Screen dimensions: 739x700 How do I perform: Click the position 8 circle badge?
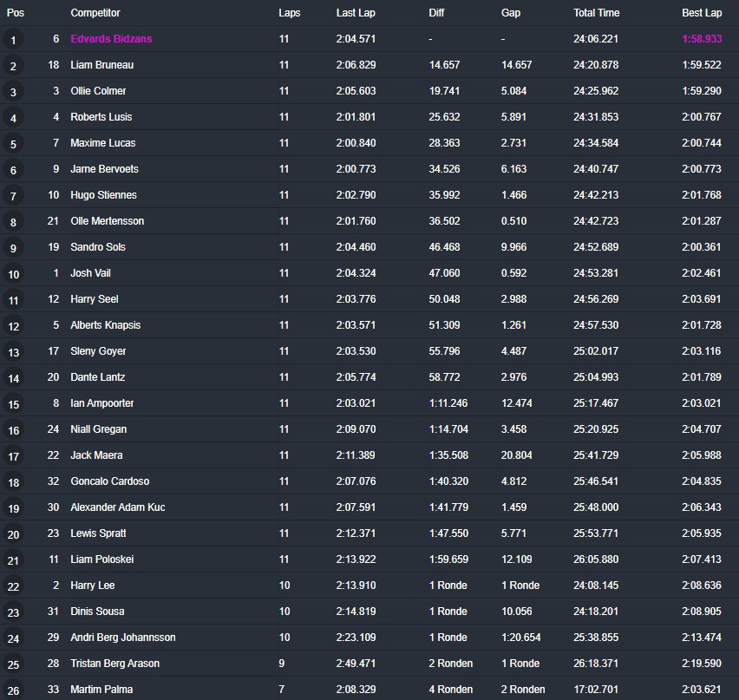click(x=13, y=222)
